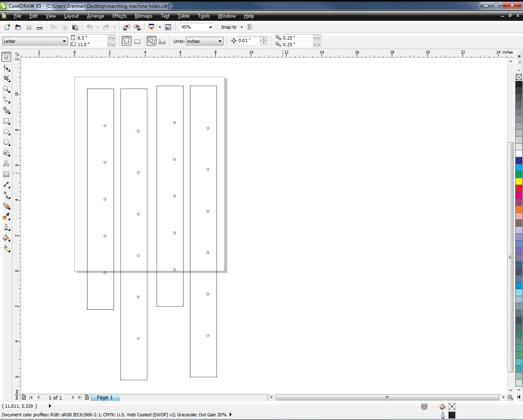This screenshot has width=523, height=420.
Task: Select the Ellipse tool
Action: (6, 132)
